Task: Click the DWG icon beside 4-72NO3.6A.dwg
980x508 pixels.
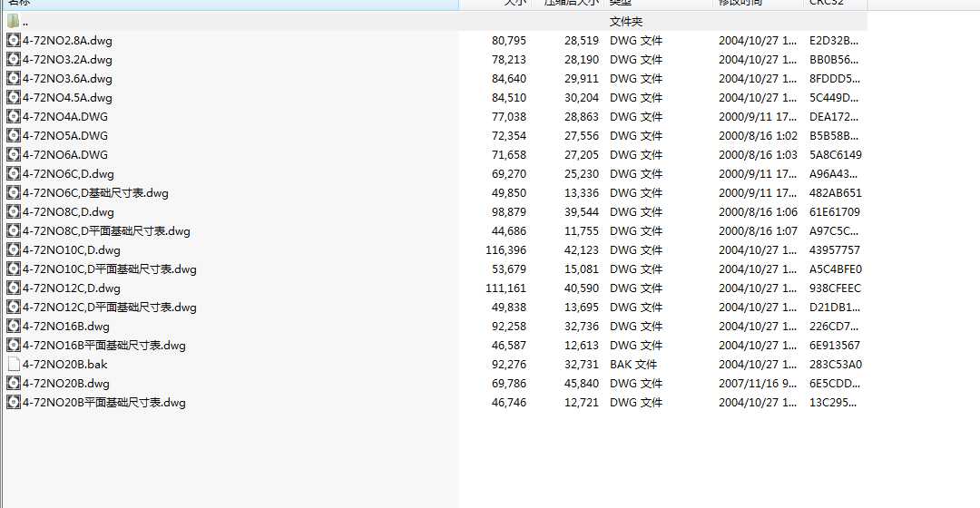Action: click(13, 79)
